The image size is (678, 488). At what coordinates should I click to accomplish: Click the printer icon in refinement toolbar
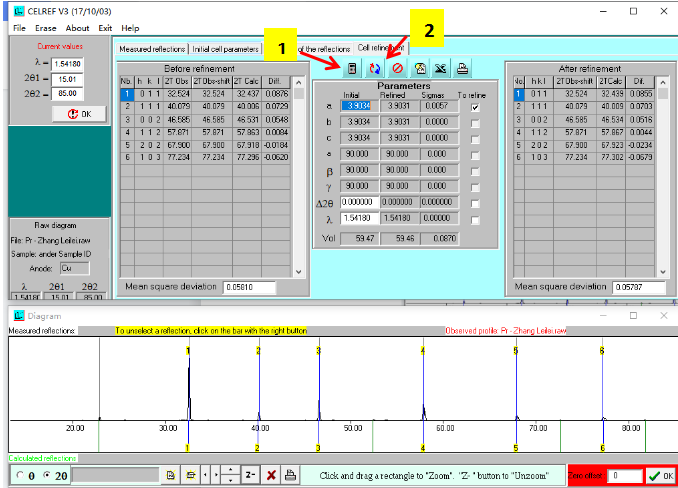[x=462, y=69]
